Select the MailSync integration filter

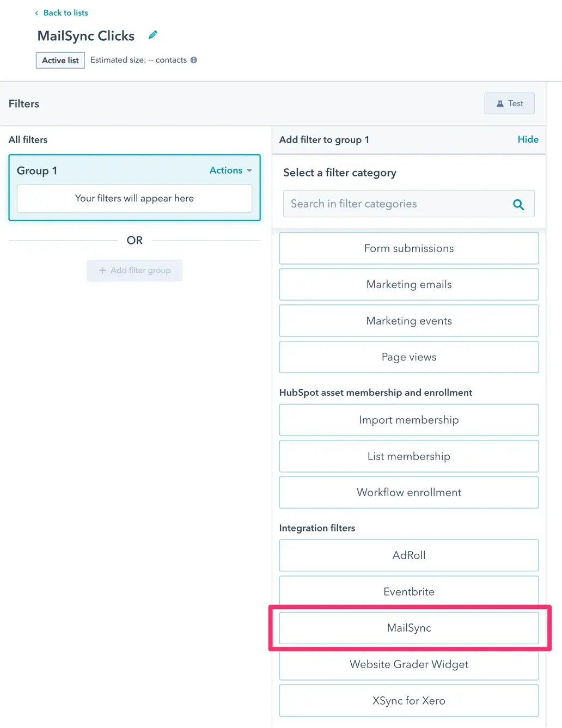[x=409, y=628]
